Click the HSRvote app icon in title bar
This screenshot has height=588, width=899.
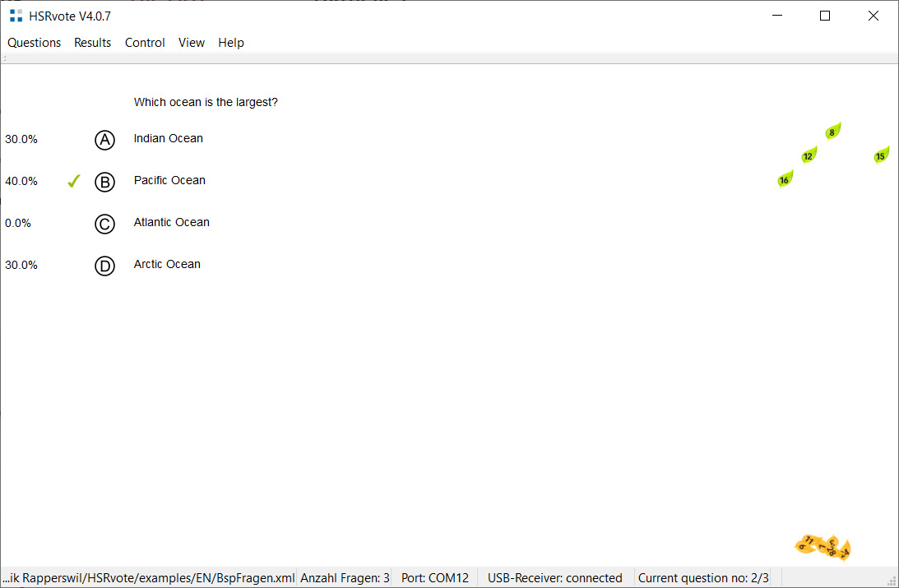coord(16,16)
